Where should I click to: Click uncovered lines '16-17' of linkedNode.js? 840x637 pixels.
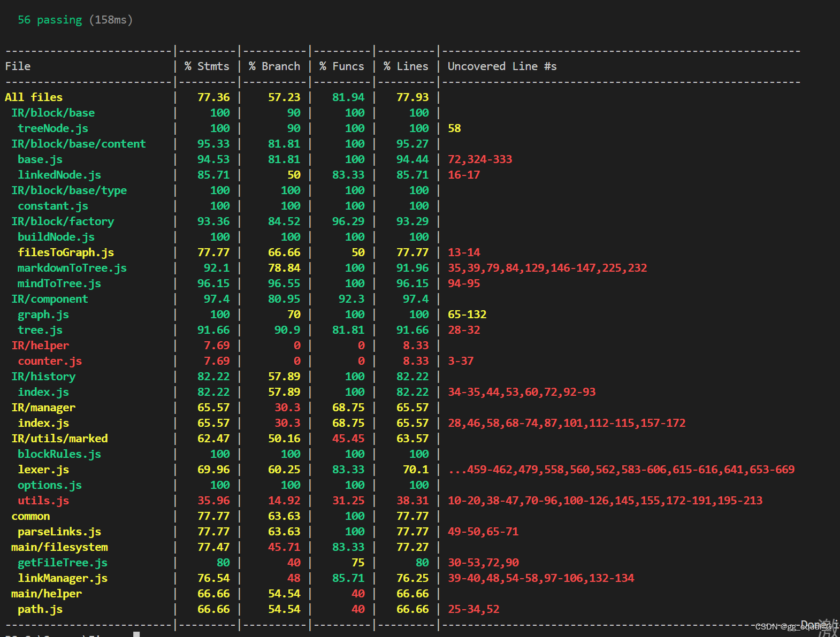[x=464, y=175]
